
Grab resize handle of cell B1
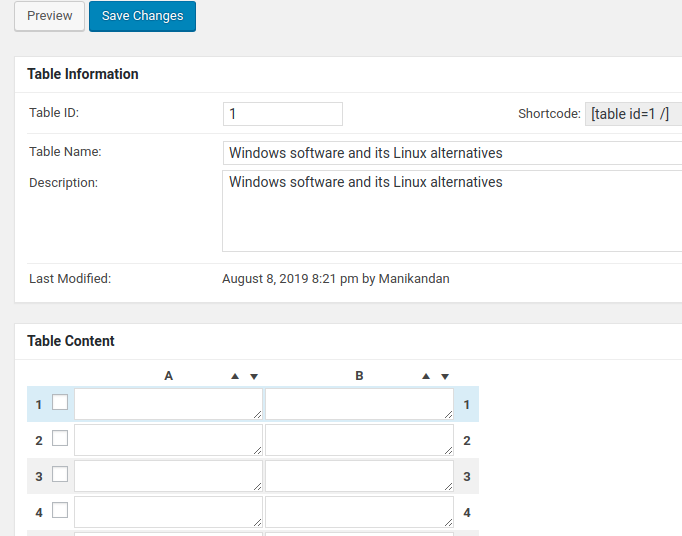448,415
